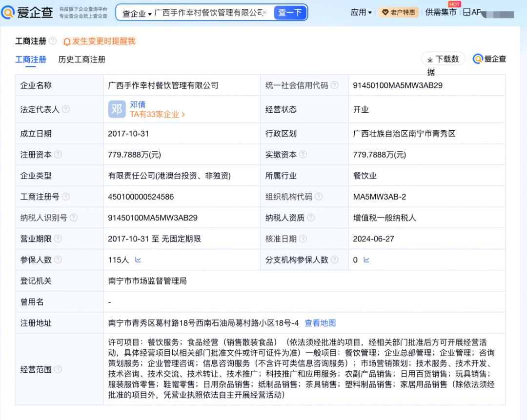Viewport: 527px width, 420px height.
Task: Open the 查看地图 link for registered address
Action: (320, 323)
